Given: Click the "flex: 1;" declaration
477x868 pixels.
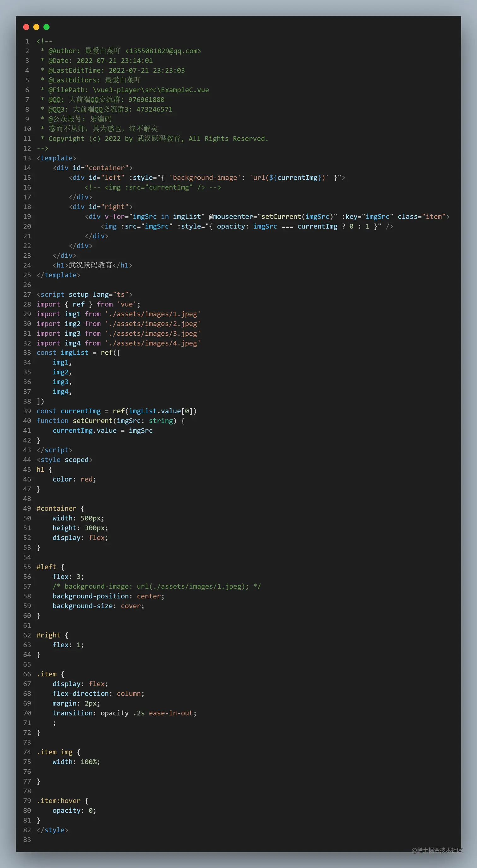Looking at the screenshot, I should click(x=68, y=645).
